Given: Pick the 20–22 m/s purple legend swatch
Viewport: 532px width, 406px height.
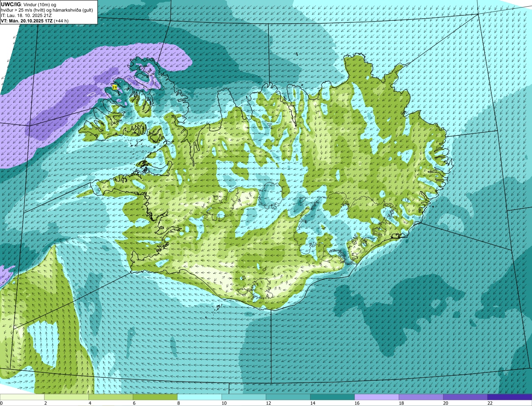Looking at the screenshot, I should pos(465,397).
